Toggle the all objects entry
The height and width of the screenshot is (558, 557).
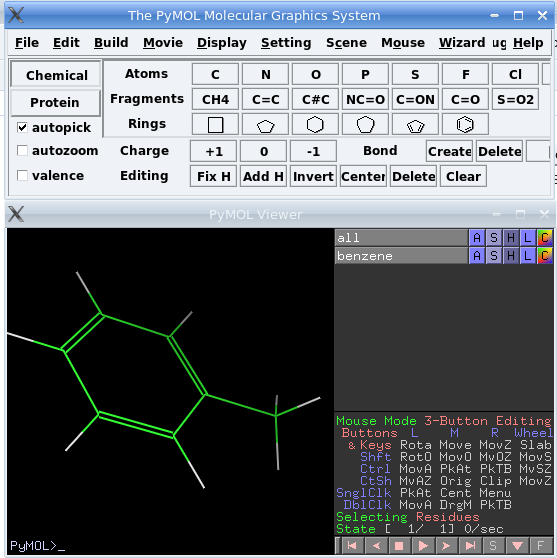[x=401, y=237]
